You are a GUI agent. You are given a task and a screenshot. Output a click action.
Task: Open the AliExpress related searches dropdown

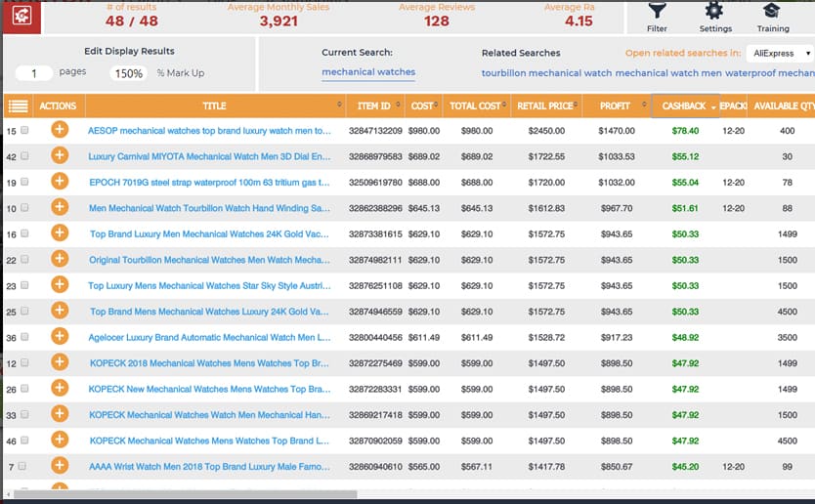tap(780, 53)
